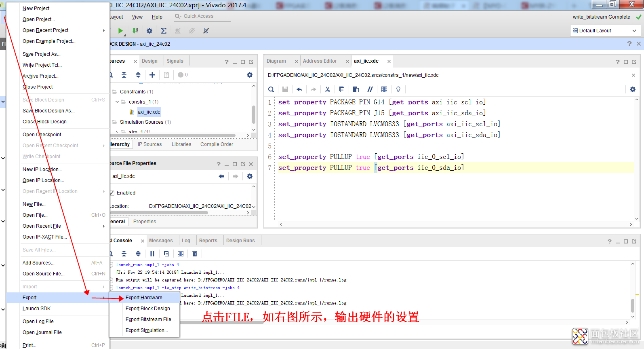Undo last edit in XDC editor

point(299,89)
